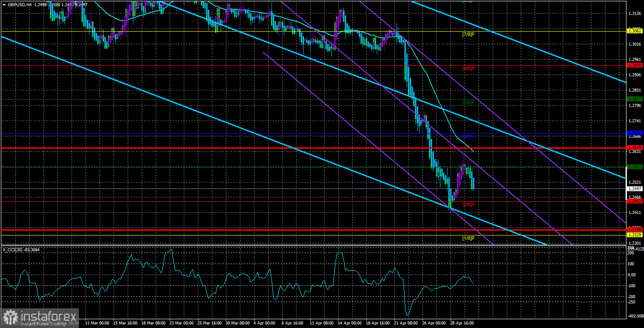Click the yellow 1.2329 price tag
Viewport: 644px width, 328px height.
pyautogui.click(x=634, y=235)
